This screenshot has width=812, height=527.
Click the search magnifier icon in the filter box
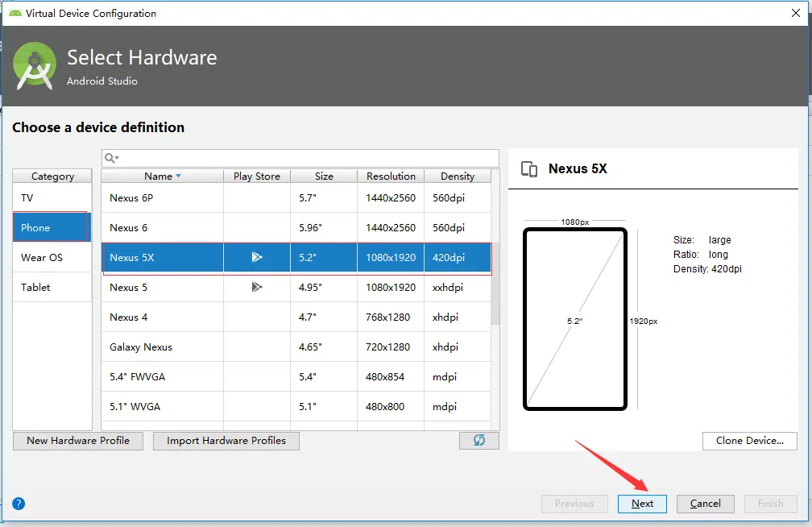click(x=111, y=158)
